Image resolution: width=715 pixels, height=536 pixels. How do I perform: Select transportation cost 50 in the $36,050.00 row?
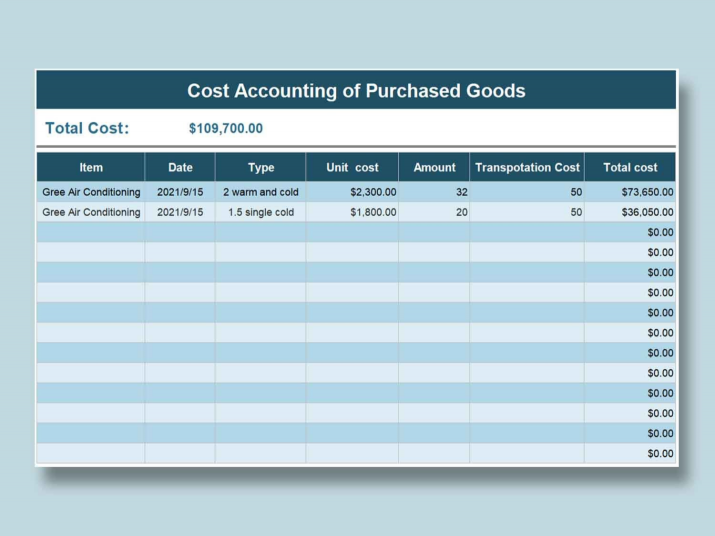[x=527, y=212]
